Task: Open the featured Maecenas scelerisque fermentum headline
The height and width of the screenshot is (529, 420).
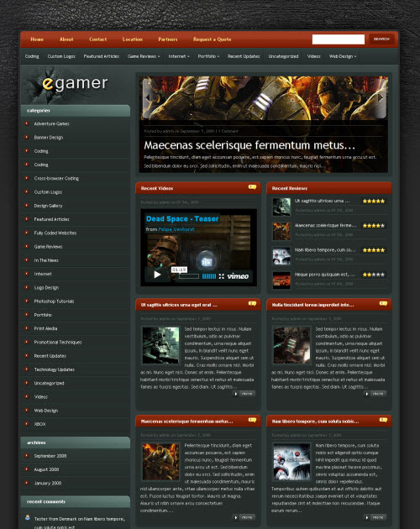Action: [249, 145]
